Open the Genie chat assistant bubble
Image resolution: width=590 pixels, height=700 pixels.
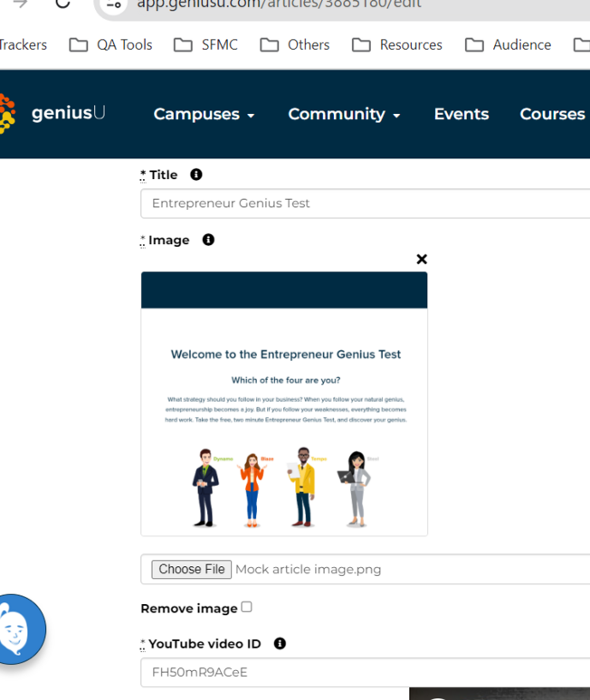[x=19, y=629]
